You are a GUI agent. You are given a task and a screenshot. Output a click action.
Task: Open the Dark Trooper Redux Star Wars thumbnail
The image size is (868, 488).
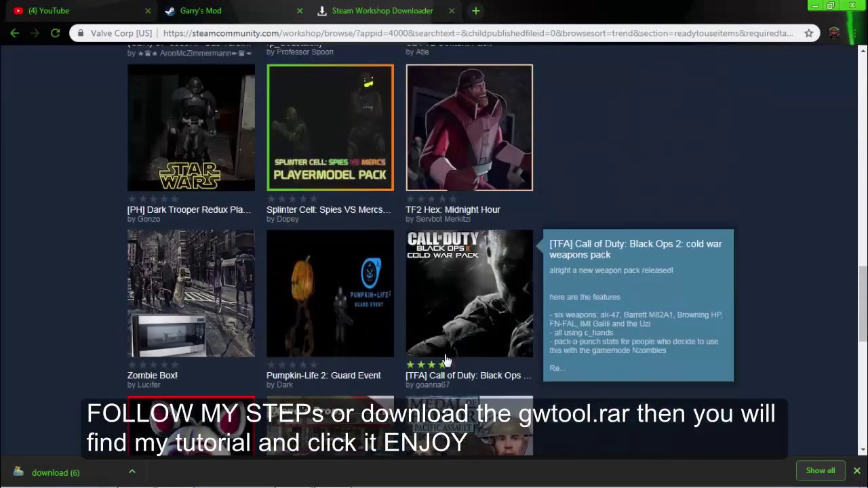pyautogui.click(x=191, y=127)
